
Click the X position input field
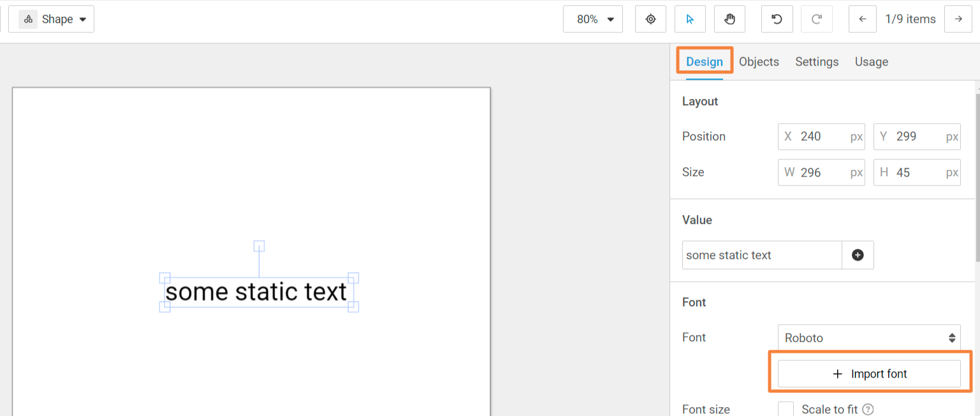coord(821,137)
